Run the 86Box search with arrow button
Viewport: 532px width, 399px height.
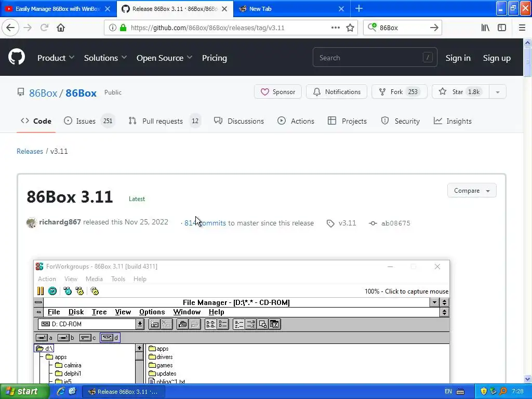coord(434,28)
